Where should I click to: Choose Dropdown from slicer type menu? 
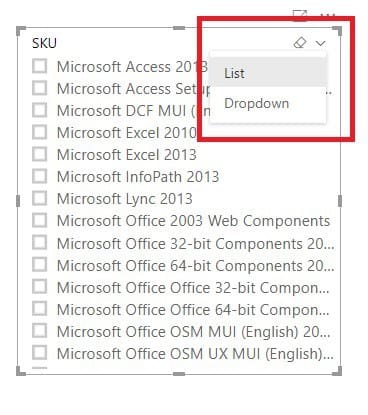point(268,103)
